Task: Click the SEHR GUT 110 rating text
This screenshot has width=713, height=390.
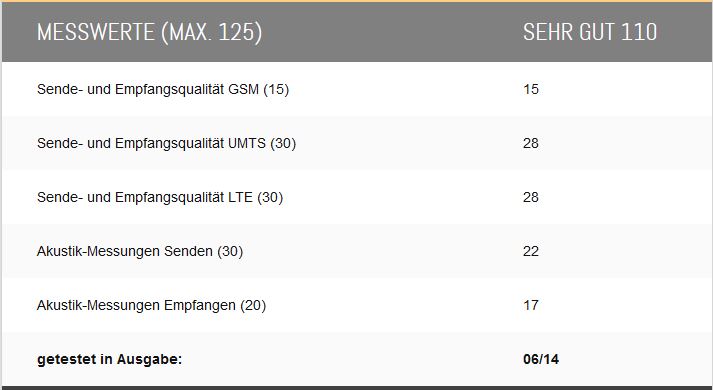Action: (x=590, y=32)
